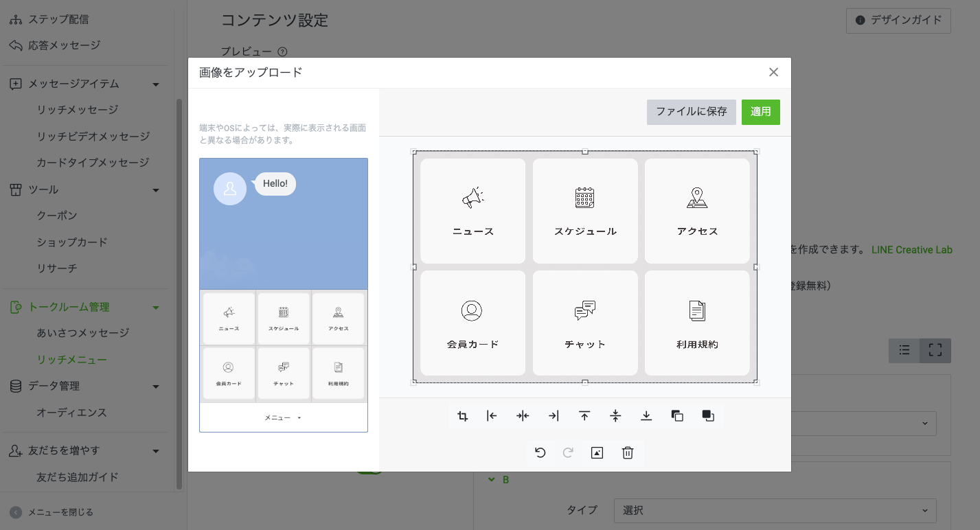
Task: Open 友だち追加ガイド in sidebar
Action: [78, 477]
